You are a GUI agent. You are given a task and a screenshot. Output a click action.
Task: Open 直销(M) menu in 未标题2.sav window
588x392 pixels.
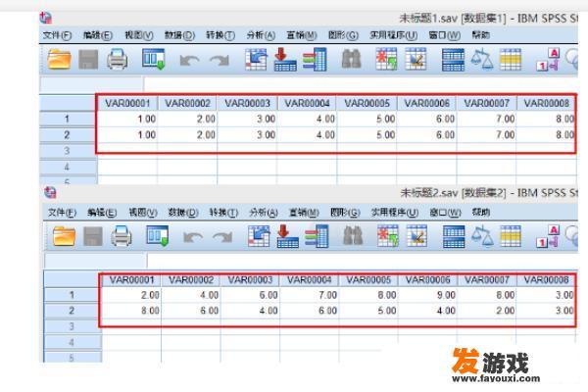point(304,213)
